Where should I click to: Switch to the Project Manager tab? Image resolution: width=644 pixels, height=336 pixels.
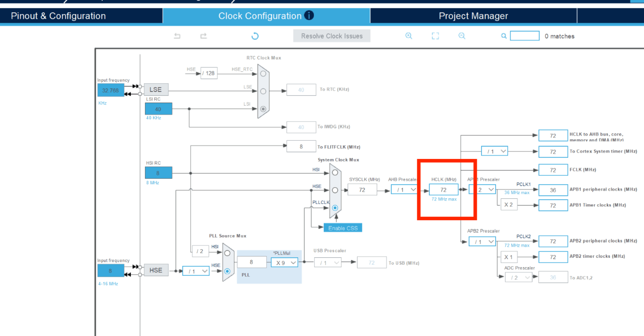(473, 16)
